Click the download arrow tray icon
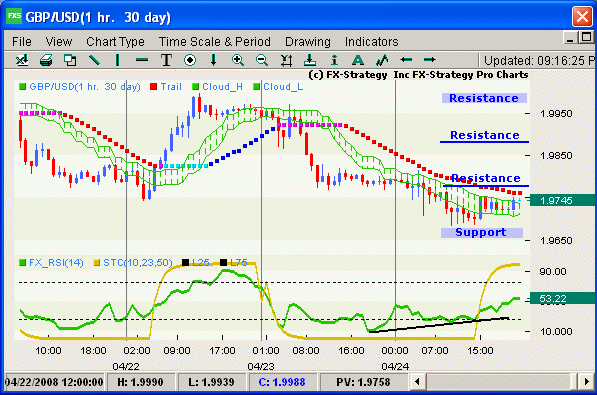Image resolution: width=597 pixels, height=395 pixels. [310, 60]
